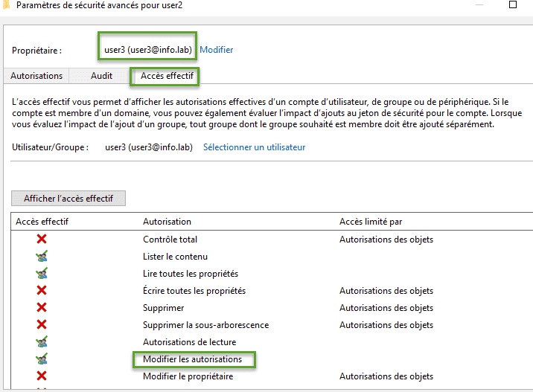Click the red X icon beside Contrôle total
This screenshot has height=392, width=533.
pos(42,240)
